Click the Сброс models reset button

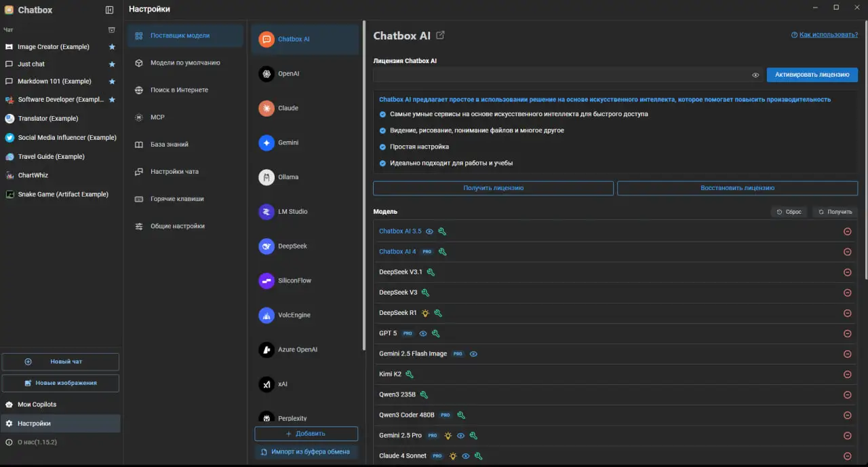point(789,212)
